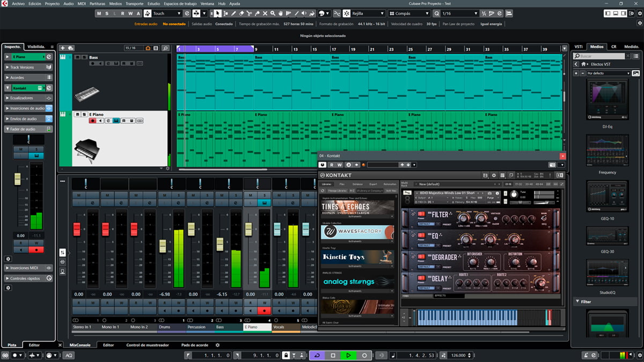Image resolution: width=644 pixels, height=362 pixels.
Task: Click the Vocals channel volume fader
Action: click(x=277, y=229)
